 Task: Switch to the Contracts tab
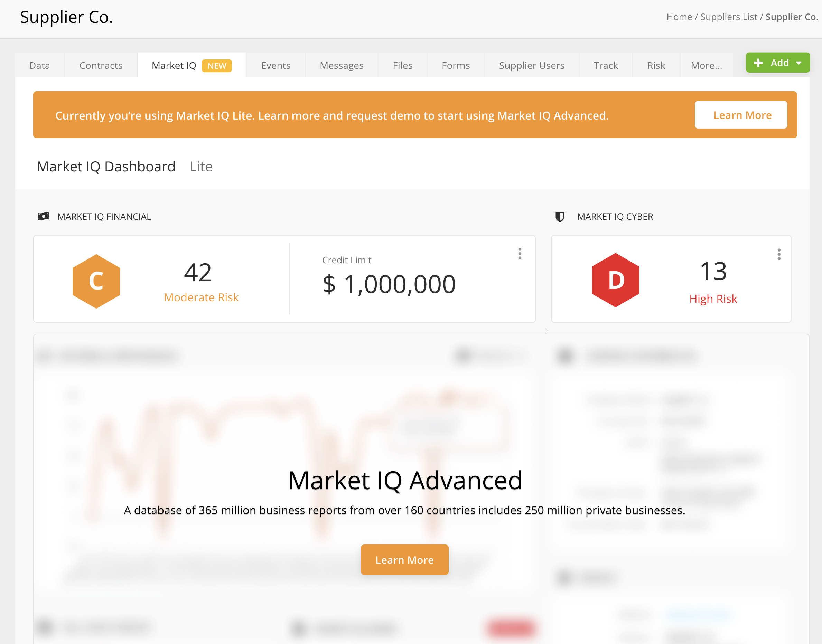click(100, 65)
